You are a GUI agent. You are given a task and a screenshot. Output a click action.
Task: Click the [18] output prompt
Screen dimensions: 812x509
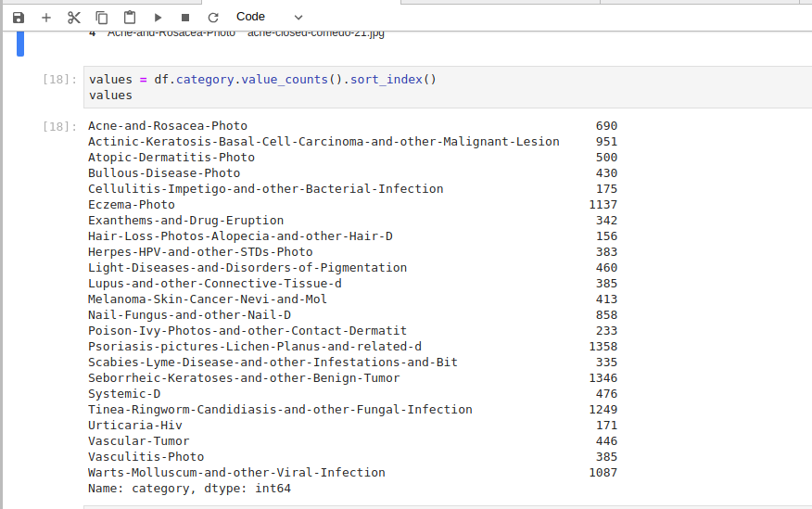pyautogui.click(x=60, y=126)
